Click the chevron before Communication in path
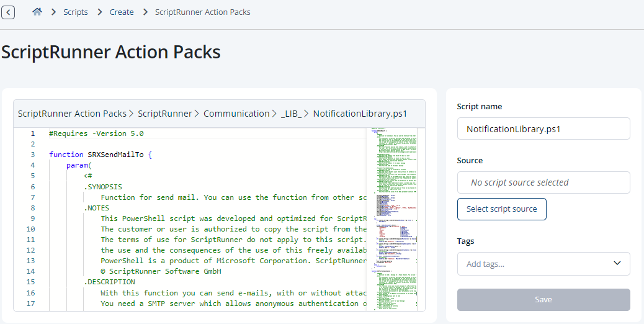 point(197,114)
